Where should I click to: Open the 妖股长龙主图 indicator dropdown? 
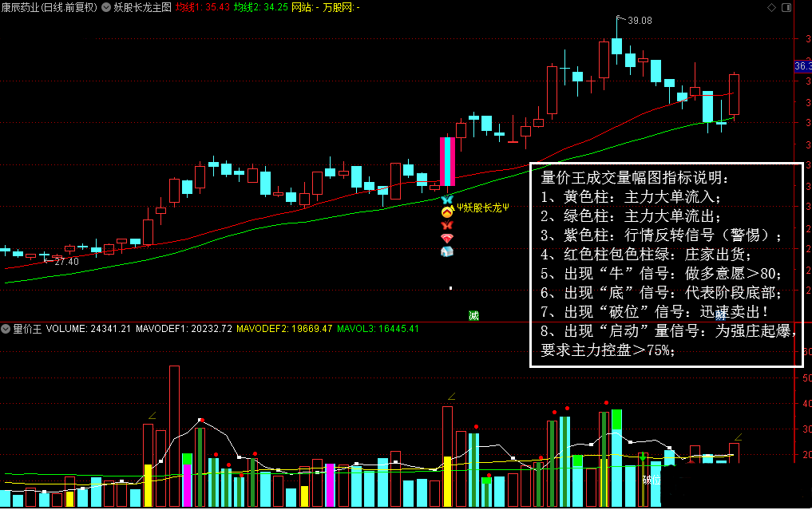pyautogui.click(x=106, y=7)
